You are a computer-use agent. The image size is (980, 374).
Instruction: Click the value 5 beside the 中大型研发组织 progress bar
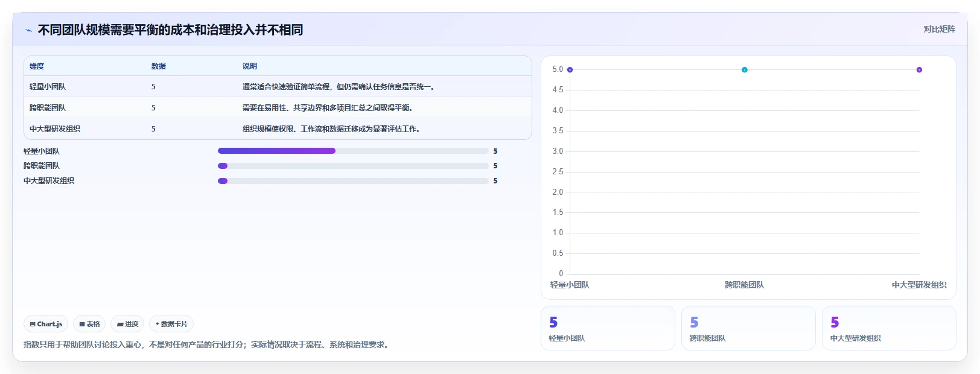pos(495,181)
